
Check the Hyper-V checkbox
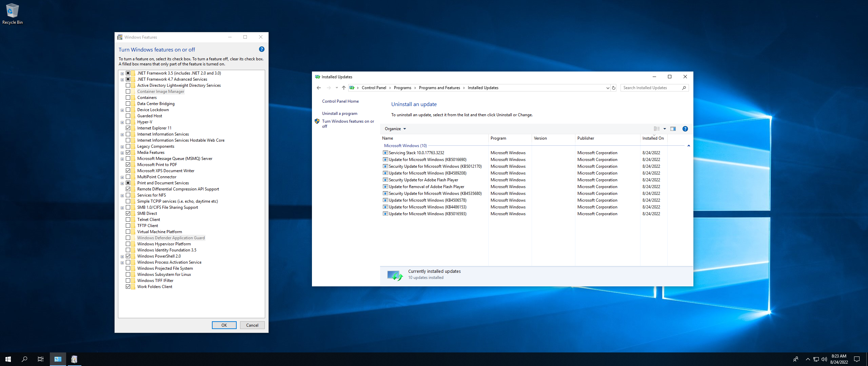[x=128, y=122]
